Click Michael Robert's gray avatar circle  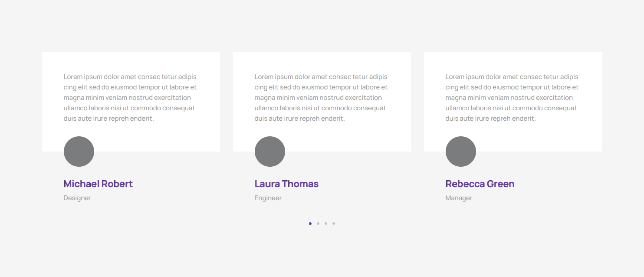point(79,152)
